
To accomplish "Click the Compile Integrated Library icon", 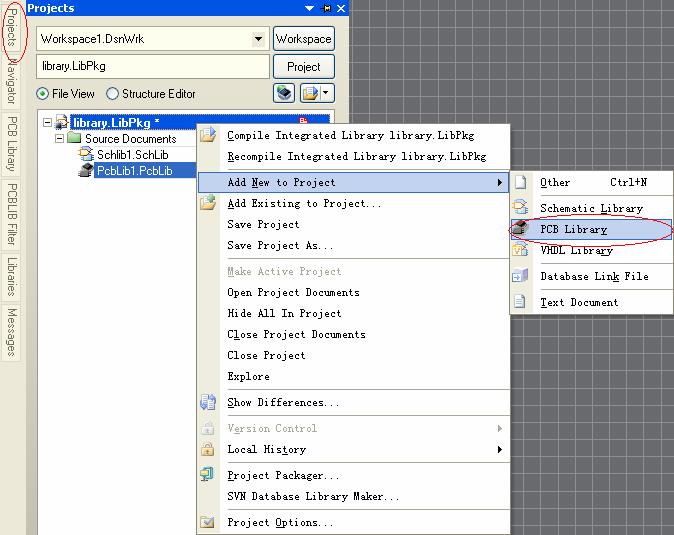I will [x=208, y=135].
